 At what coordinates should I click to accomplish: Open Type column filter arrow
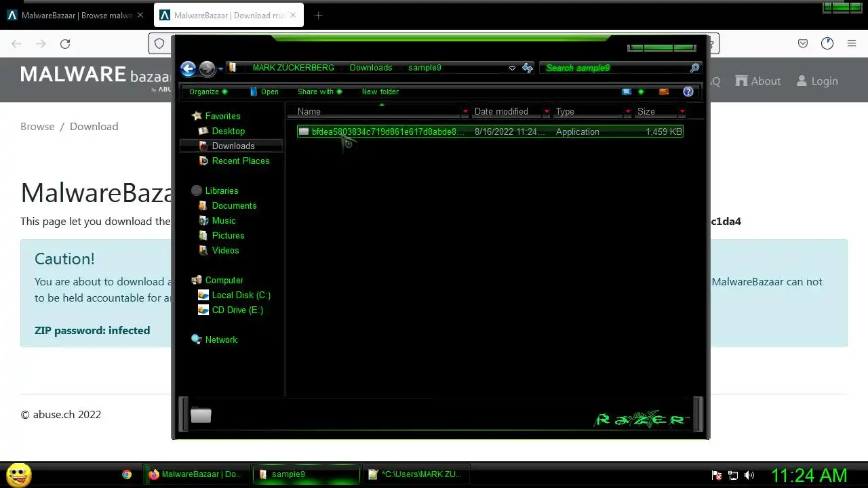[628, 111]
